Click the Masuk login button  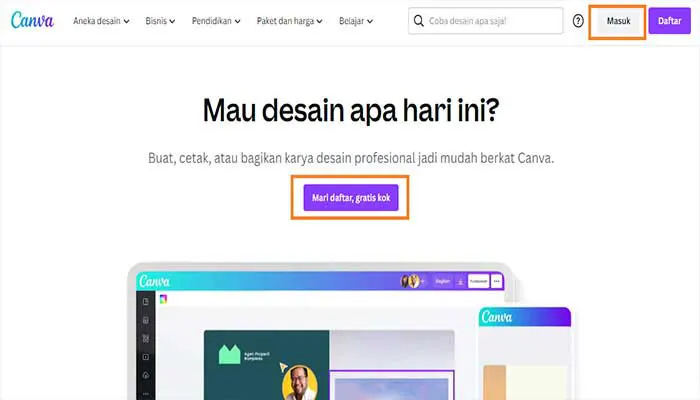[x=618, y=21]
